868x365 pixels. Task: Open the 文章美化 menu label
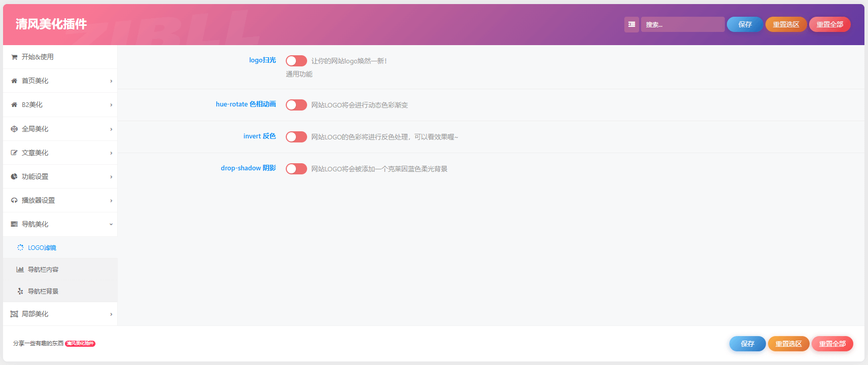[x=35, y=153]
